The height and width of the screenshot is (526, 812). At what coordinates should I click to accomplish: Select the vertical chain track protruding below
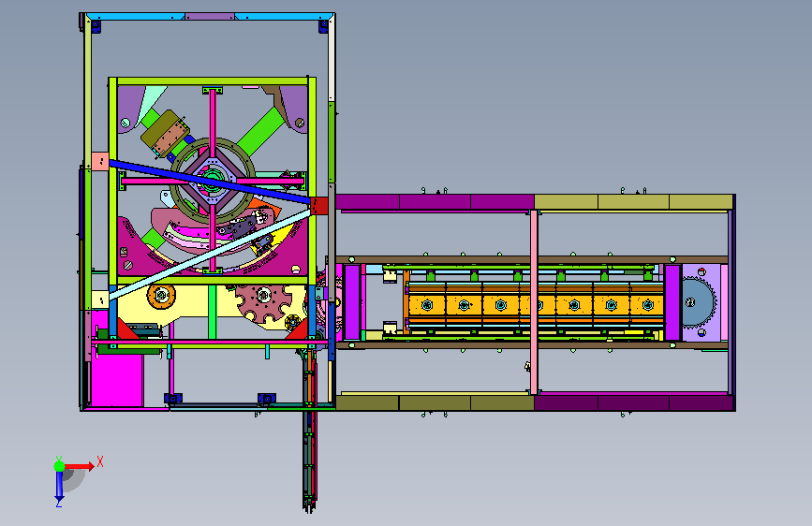point(310,433)
